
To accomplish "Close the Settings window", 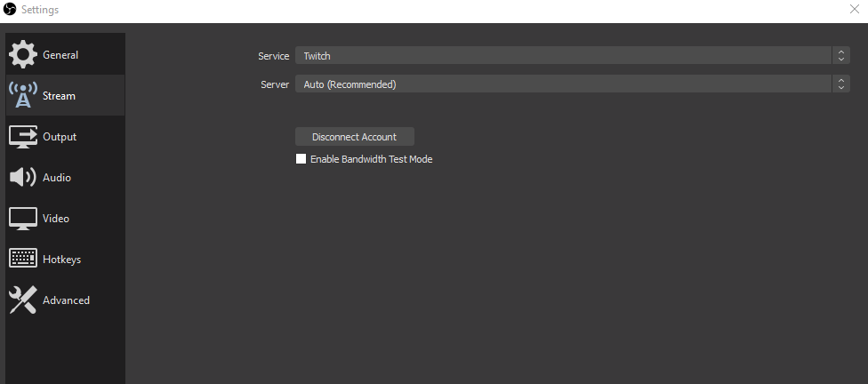I will click(854, 9).
